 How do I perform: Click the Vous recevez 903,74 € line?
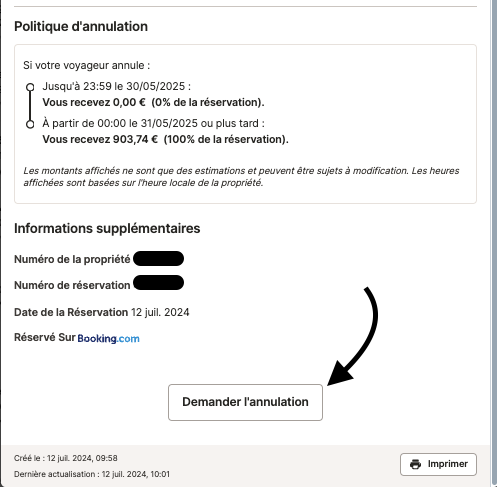(165, 139)
